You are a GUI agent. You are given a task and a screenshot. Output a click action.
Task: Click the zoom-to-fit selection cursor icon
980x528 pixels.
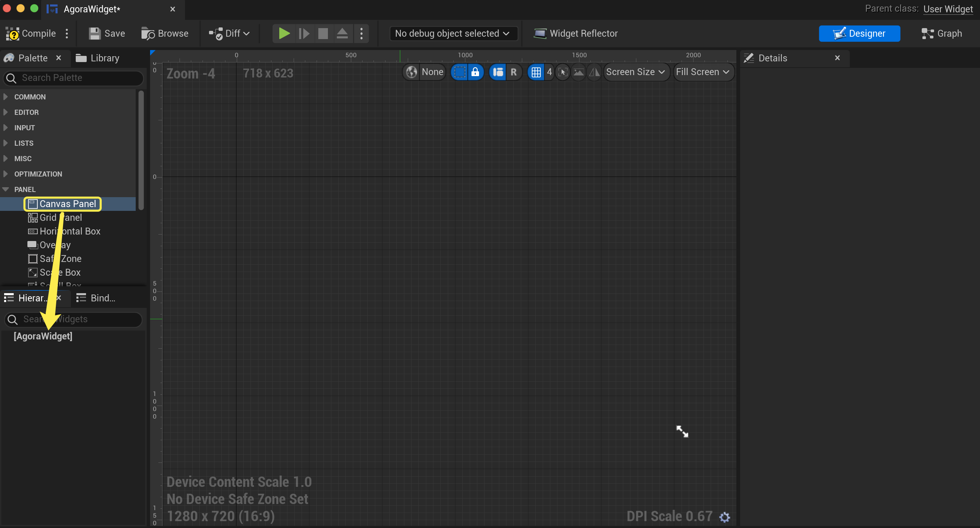point(563,72)
